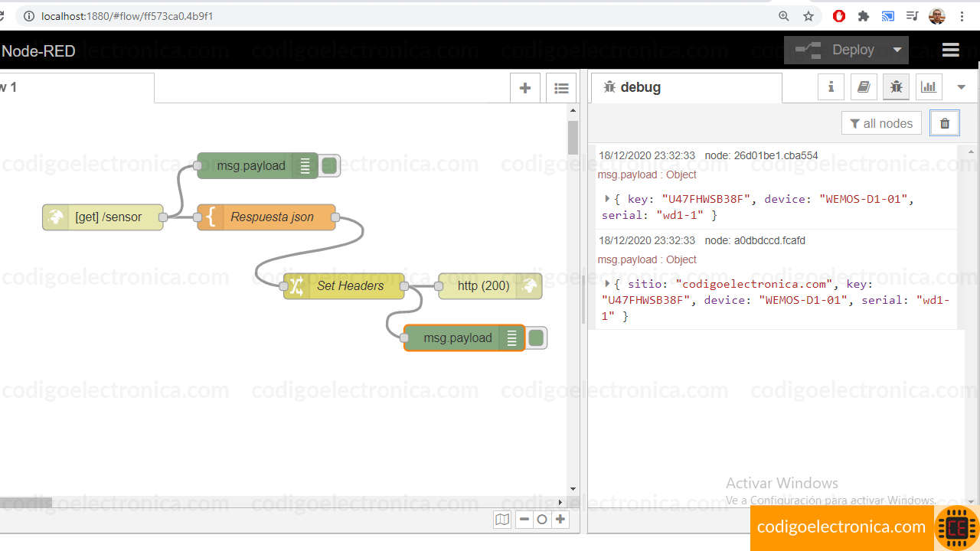The width and height of the screenshot is (980, 551).
Task: Click the brace icon on Respuesta json
Action: click(211, 217)
